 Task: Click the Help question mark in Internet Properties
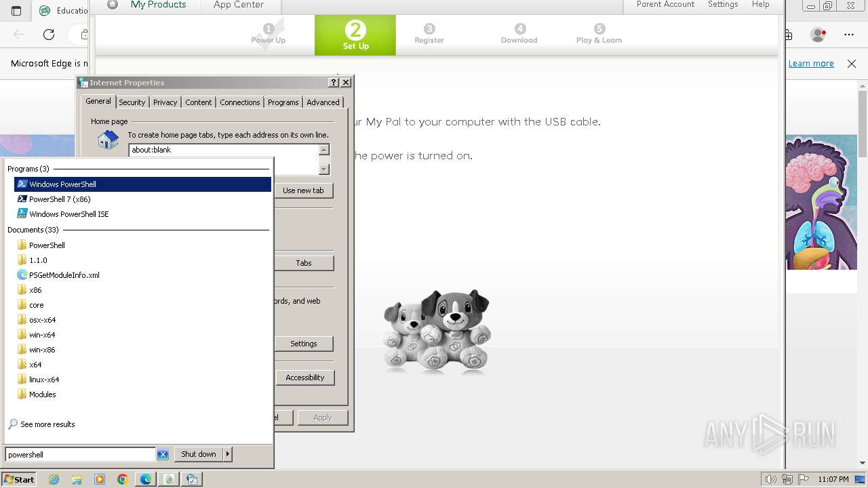[x=334, y=82]
